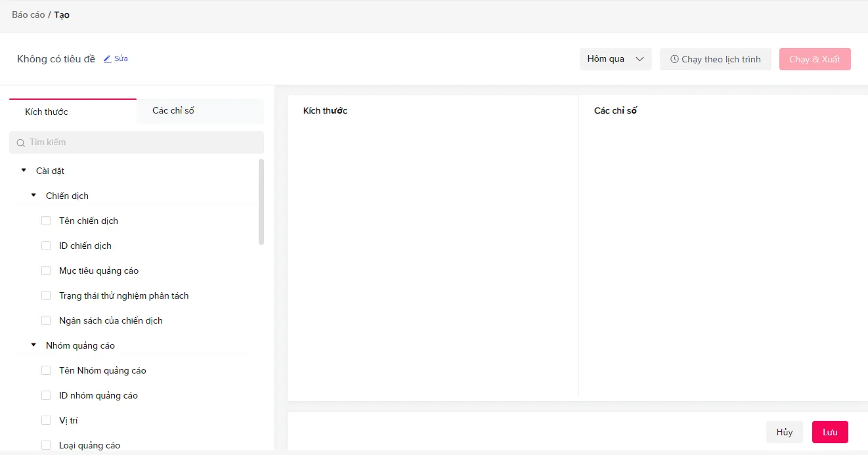This screenshot has height=455, width=868.
Task: Check the Vị trí checkbox
Action: tap(46, 420)
